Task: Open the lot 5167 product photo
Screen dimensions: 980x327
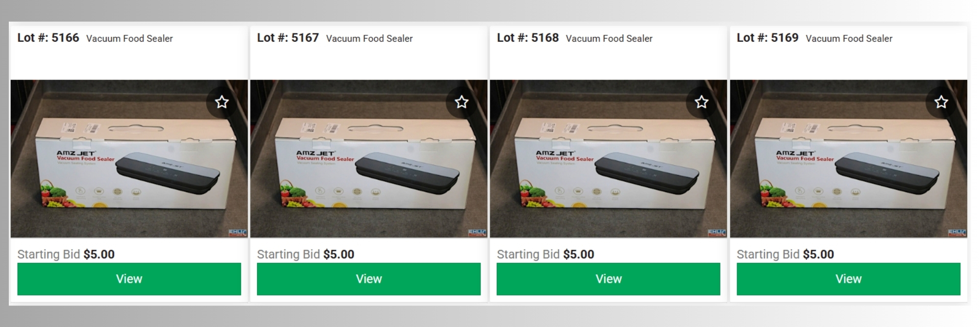Action: [369, 159]
